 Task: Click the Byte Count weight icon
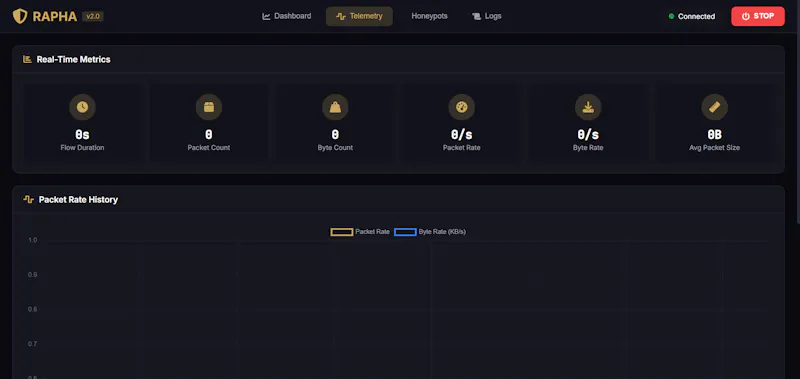click(335, 107)
